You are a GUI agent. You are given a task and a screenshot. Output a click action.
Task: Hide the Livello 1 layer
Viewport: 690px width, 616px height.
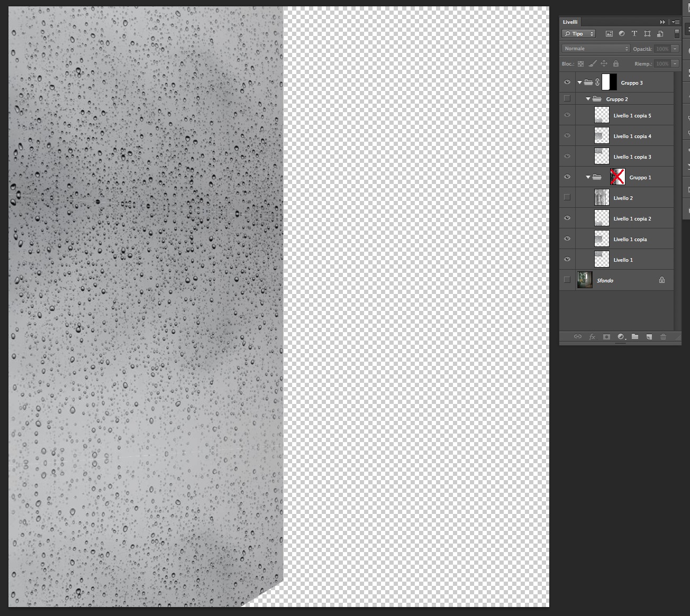[567, 260]
